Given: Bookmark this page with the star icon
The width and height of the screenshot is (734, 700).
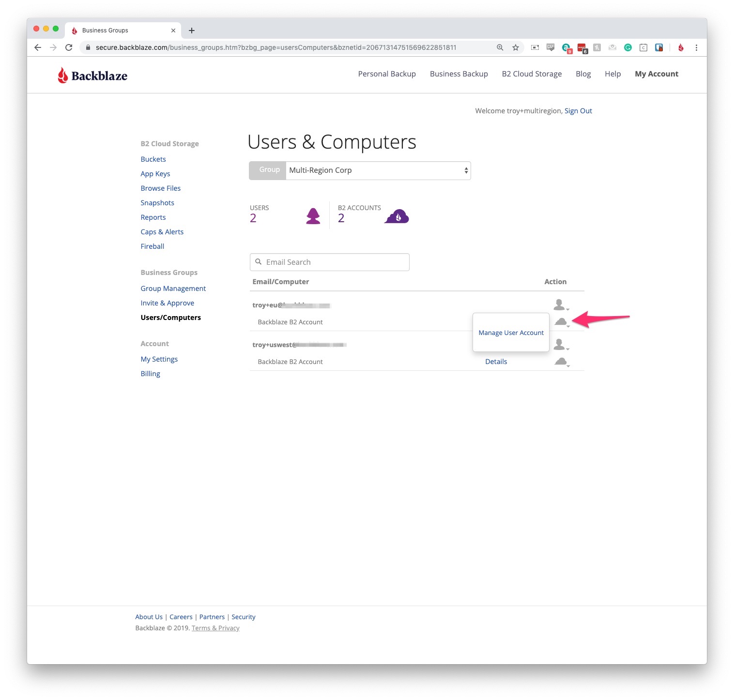Looking at the screenshot, I should tap(516, 47).
